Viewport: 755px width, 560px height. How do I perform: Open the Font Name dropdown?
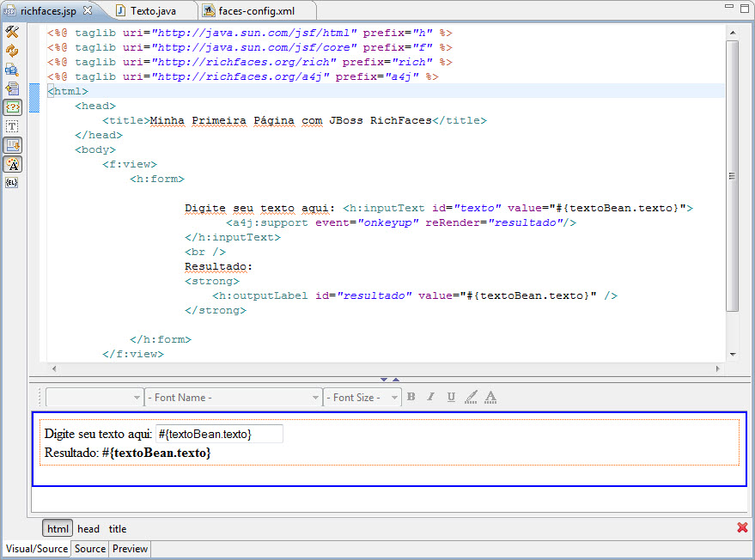tap(234, 398)
